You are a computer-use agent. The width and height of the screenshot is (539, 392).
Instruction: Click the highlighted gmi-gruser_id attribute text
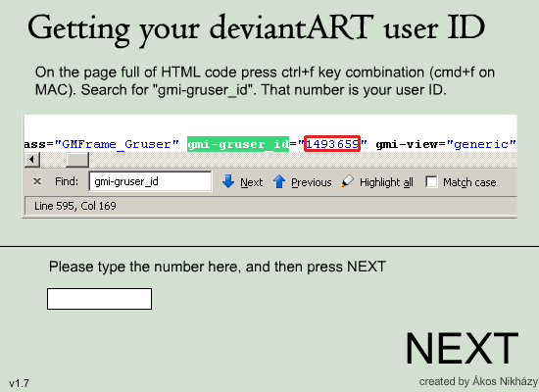tap(238, 144)
